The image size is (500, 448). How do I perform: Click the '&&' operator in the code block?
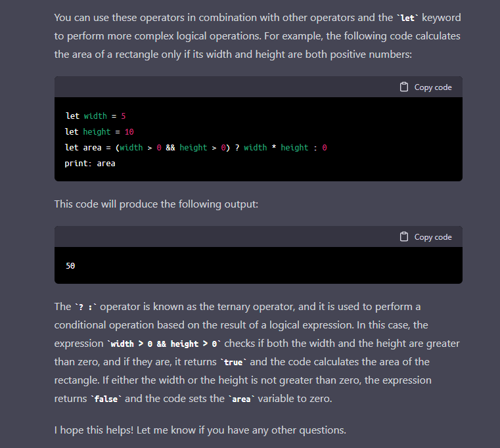click(170, 148)
